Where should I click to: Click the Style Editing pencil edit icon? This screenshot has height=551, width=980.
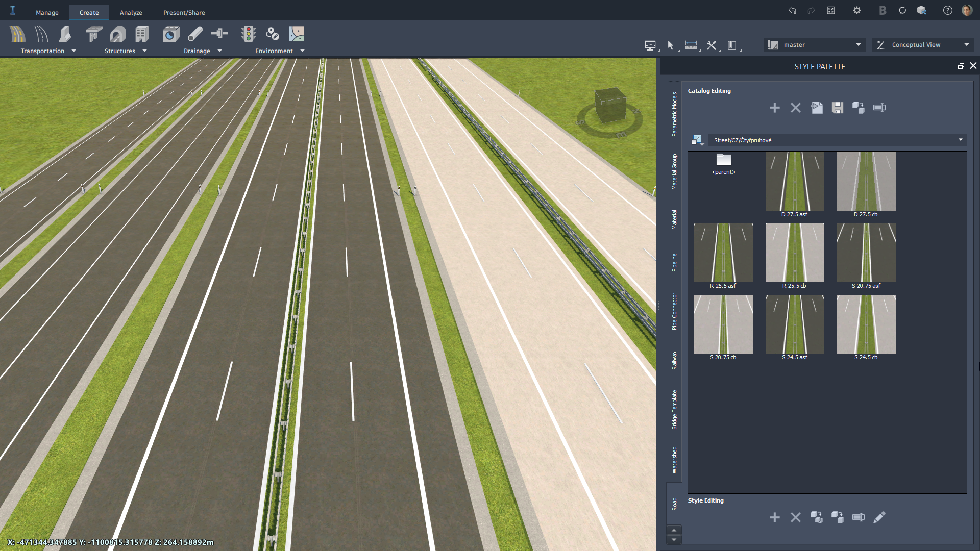pos(879,517)
